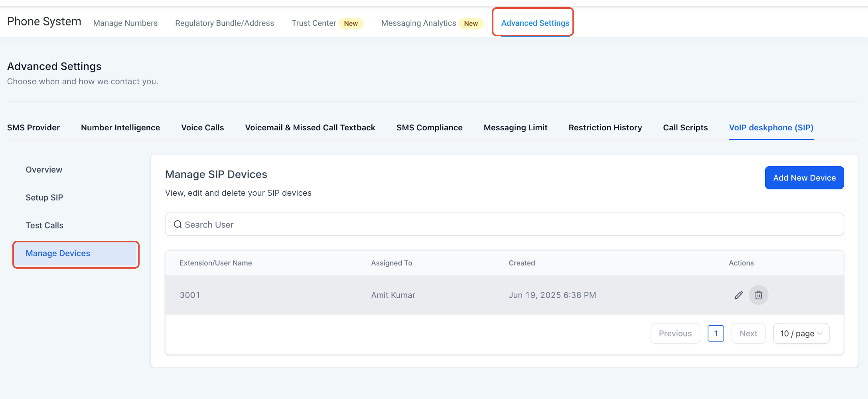Edit device 3001 with the pencil icon

pyautogui.click(x=738, y=295)
